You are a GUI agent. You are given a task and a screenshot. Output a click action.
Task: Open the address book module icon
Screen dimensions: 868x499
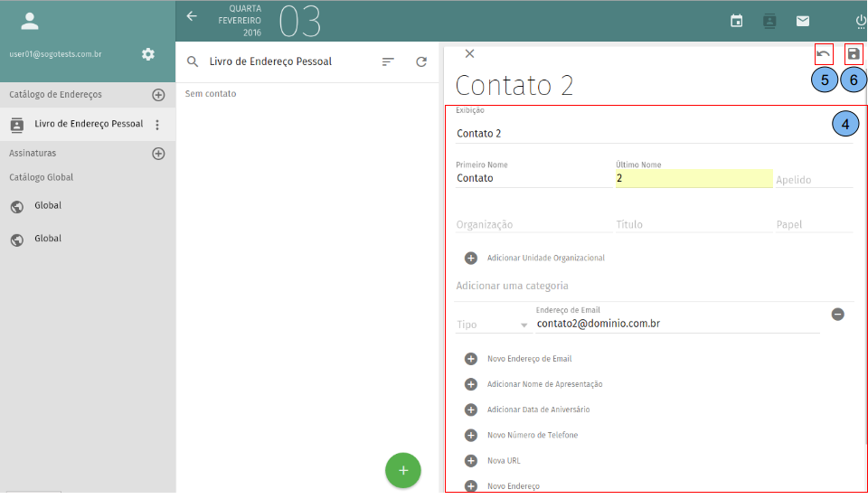coord(769,21)
